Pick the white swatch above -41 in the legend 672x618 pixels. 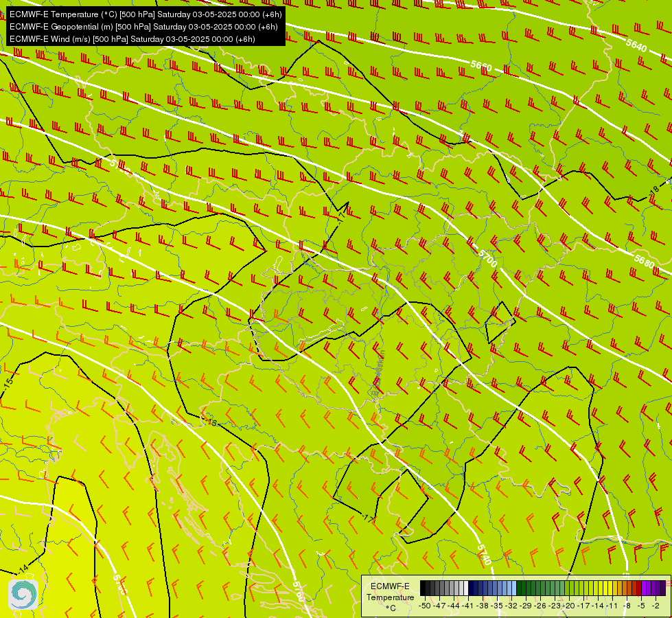click(x=466, y=588)
